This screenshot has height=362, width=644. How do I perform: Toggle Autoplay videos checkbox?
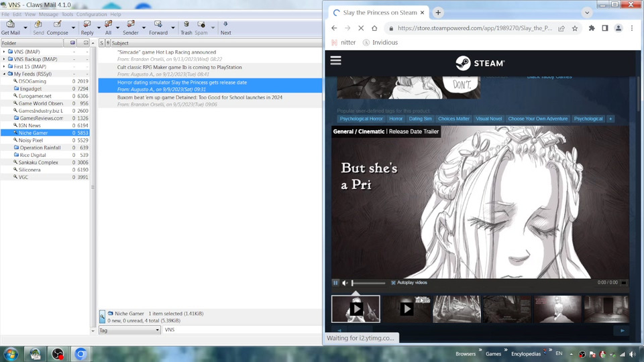coord(393,283)
